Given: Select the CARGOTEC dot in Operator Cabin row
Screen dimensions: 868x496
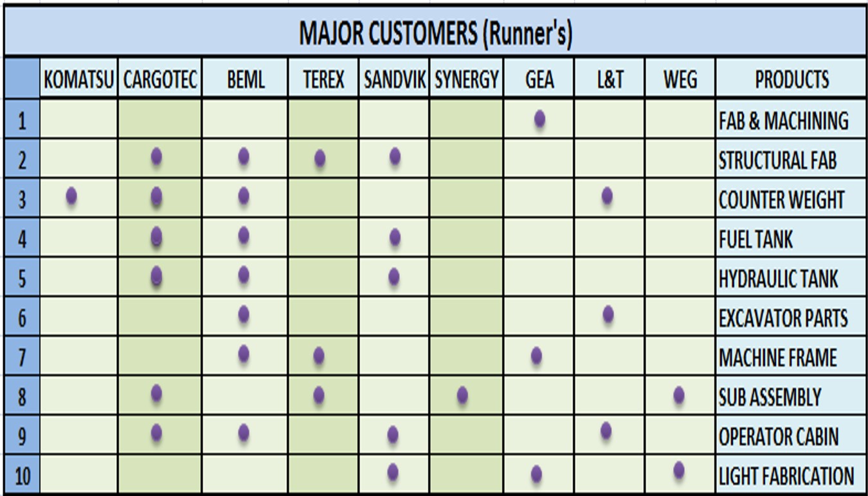Looking at the screenshot, I should [x=156, y=432].
